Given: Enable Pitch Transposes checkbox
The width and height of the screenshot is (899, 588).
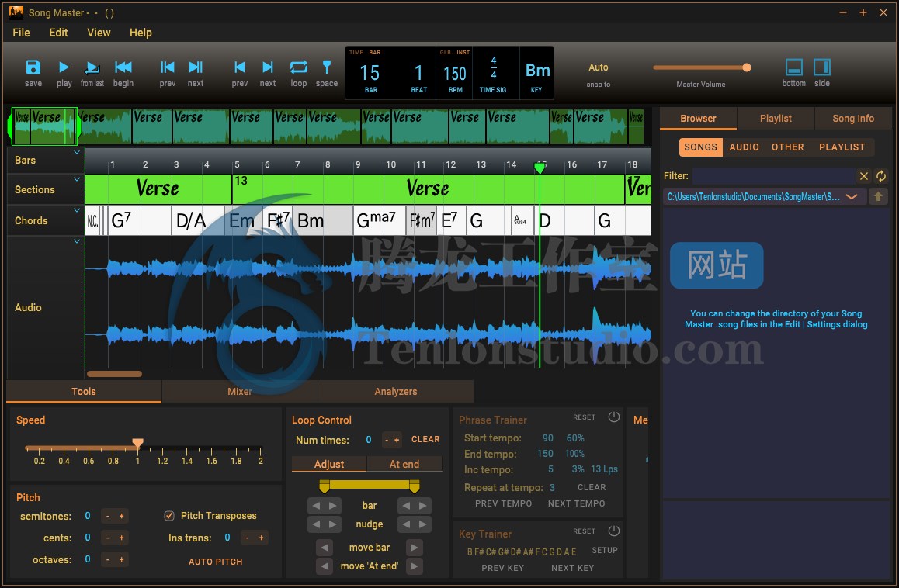Looking at the screenshot, I should pos(169,516).
